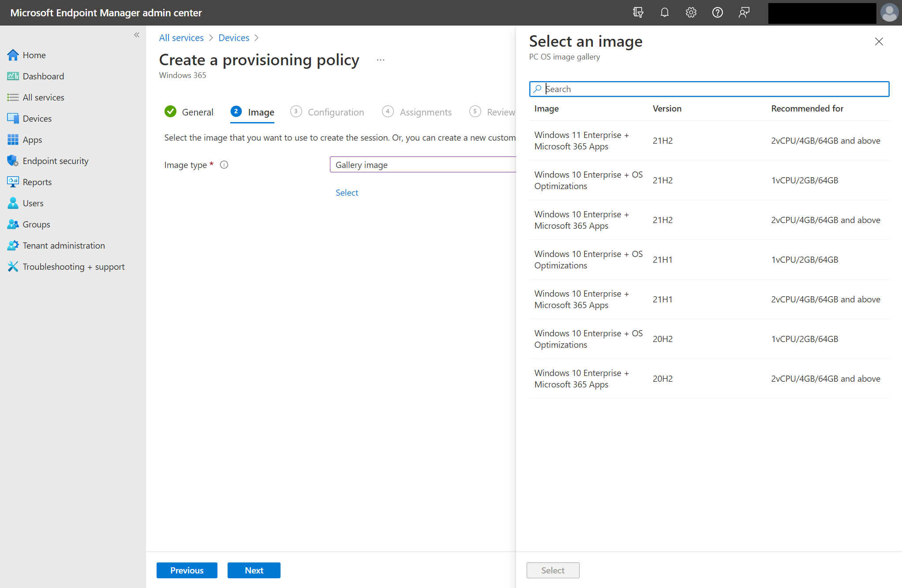Viewport: 902px width, 588px height.
Task: Select Windows 11 Enterprise + Microsoft 365 Apps
Action: (709, 141)
